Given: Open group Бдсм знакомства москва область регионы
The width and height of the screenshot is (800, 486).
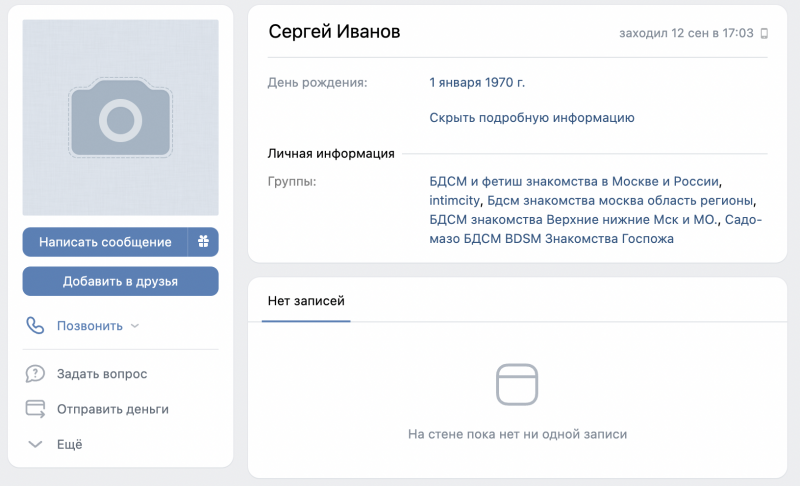Looking at the screenshot, I should [620, 200].
